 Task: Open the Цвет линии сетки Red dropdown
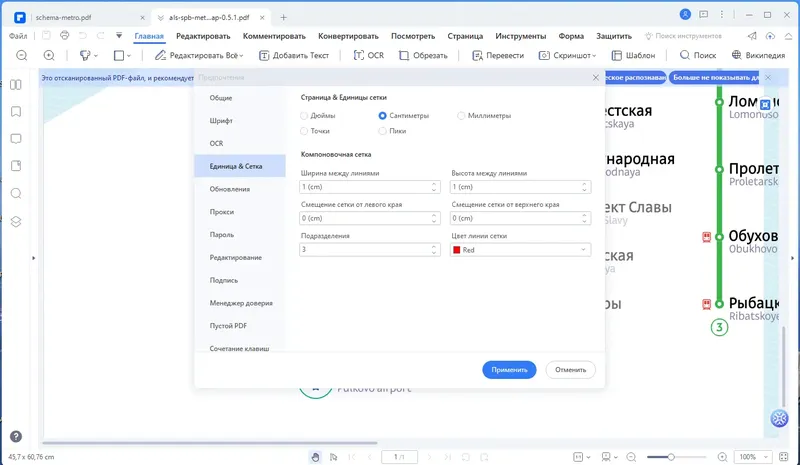(520, 250)
